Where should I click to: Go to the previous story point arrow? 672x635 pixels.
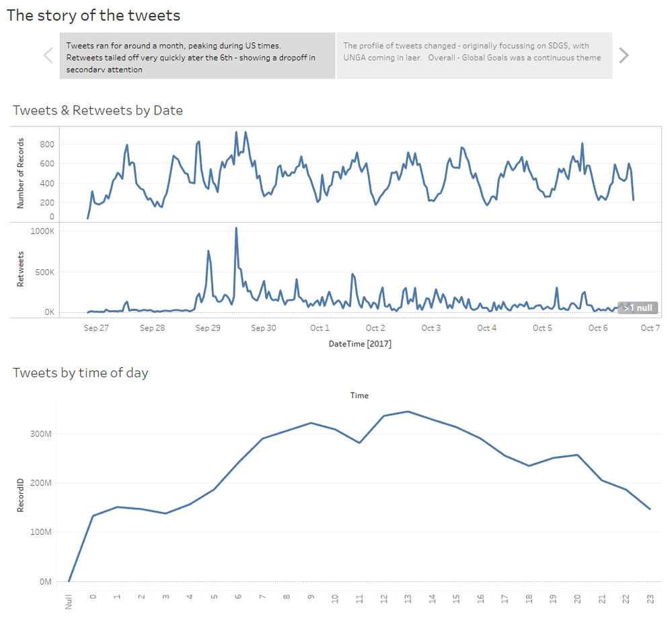(48, 55)
